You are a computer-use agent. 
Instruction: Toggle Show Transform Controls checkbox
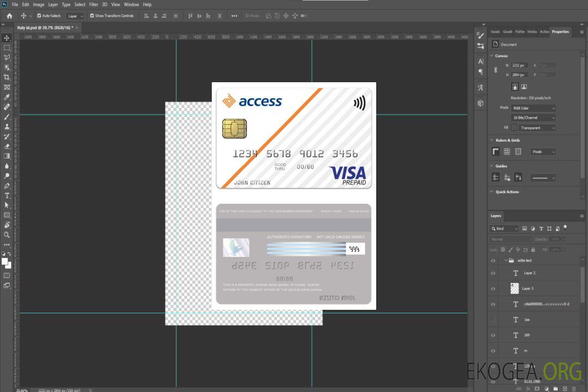click(92, 16)
